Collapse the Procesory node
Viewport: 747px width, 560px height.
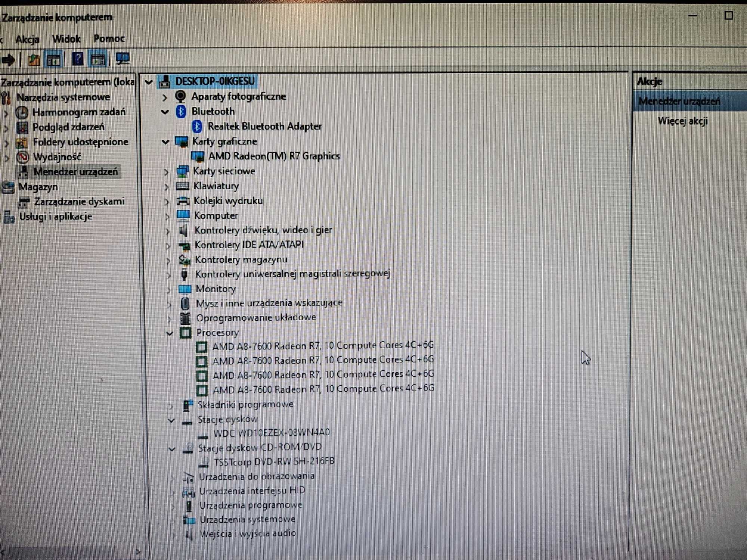click(x=170, y=333)
